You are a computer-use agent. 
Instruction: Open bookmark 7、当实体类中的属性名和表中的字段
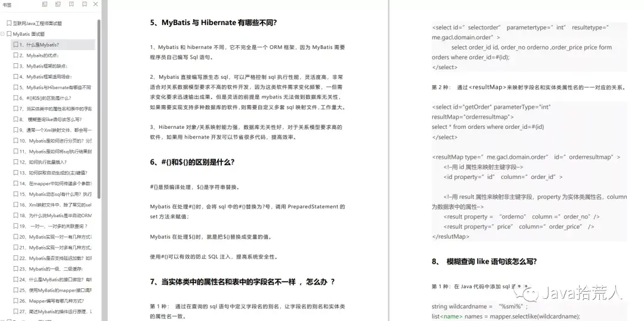tap(55, 109)
